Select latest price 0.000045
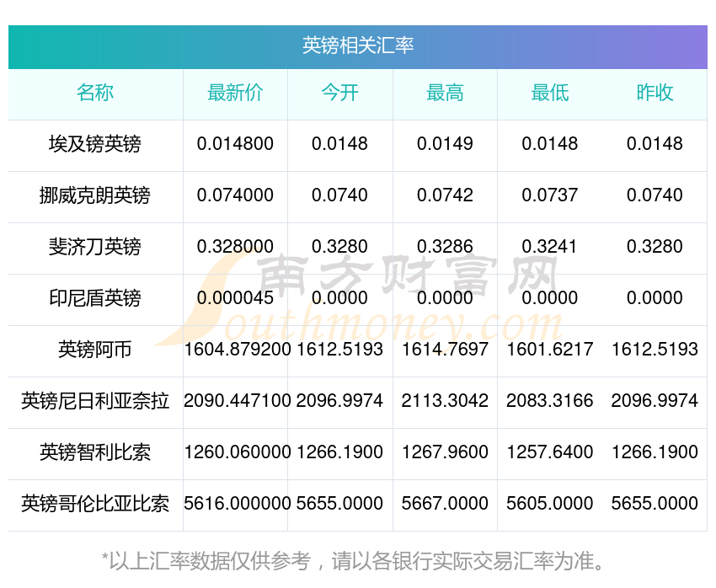 tap(235, 298)
